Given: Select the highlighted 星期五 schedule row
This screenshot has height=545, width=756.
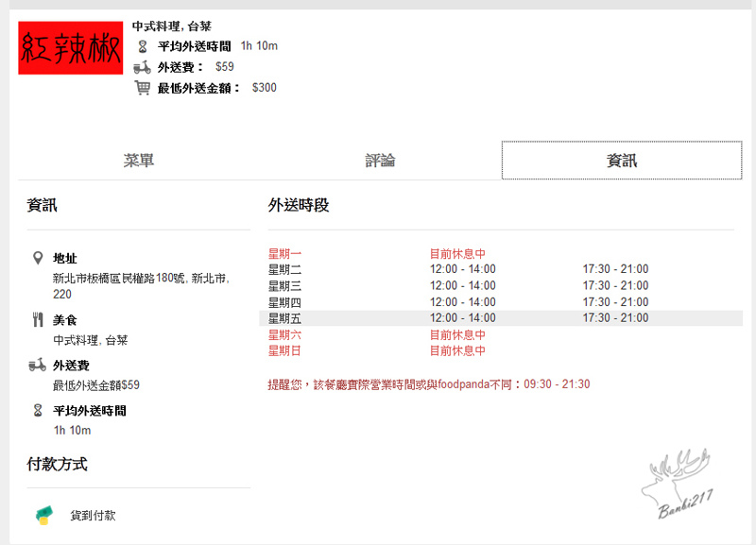Looking at the screenshot, I should [501, 318].
